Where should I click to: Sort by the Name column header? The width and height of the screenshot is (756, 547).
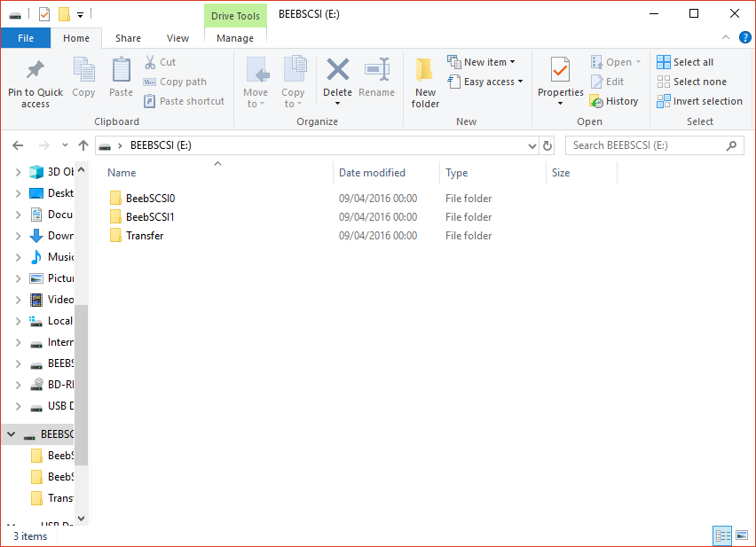[217, 172]
